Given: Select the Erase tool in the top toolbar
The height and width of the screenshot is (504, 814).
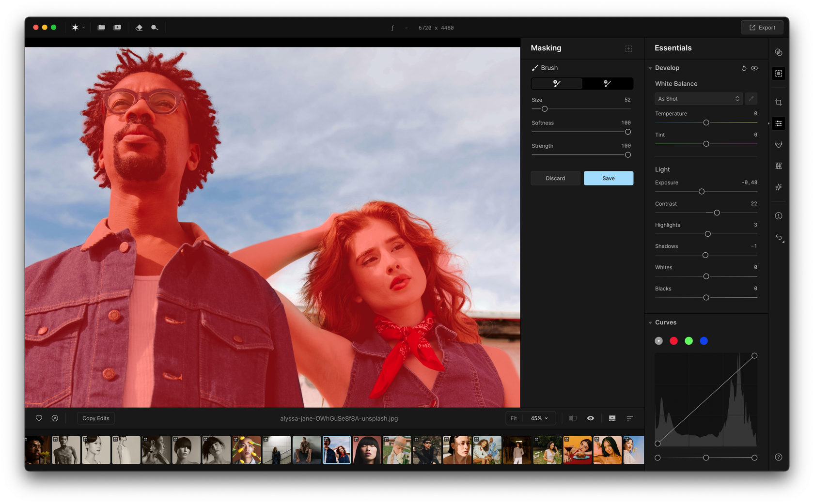Looking at the screenshot, I should (139, 28).
